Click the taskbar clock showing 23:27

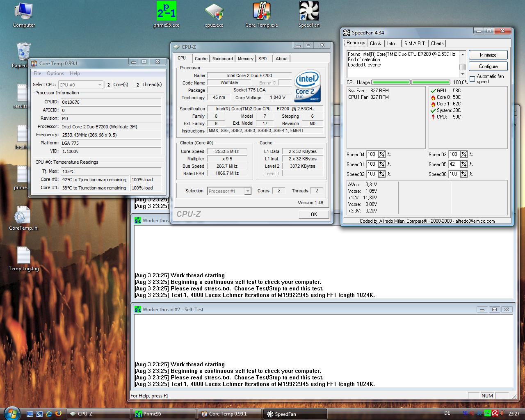[514, 413]
